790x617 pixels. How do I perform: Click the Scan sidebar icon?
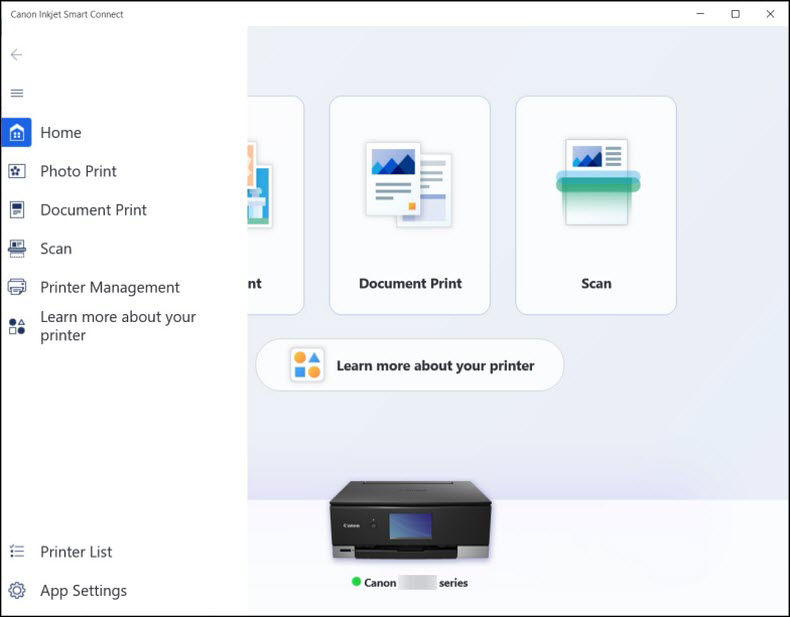(17, 249)
